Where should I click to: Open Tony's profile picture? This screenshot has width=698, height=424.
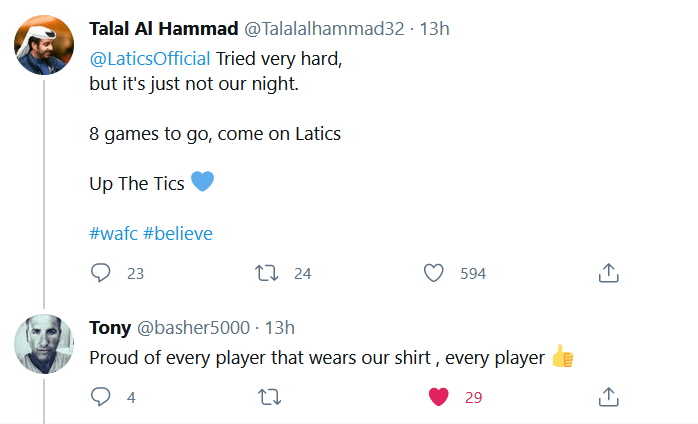tap(43, 345)
